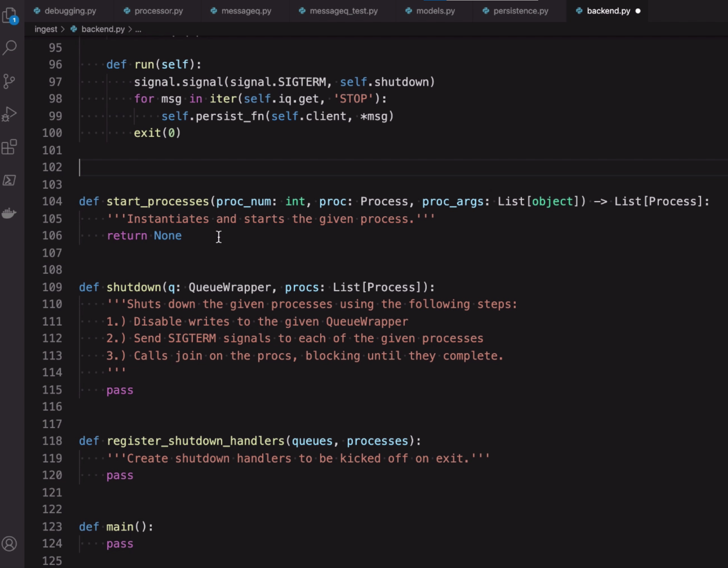Viewport: 728px width, 568px height.
Task: Select the backend.py tab
Action: pyautogui.click(x=608, y=11)
